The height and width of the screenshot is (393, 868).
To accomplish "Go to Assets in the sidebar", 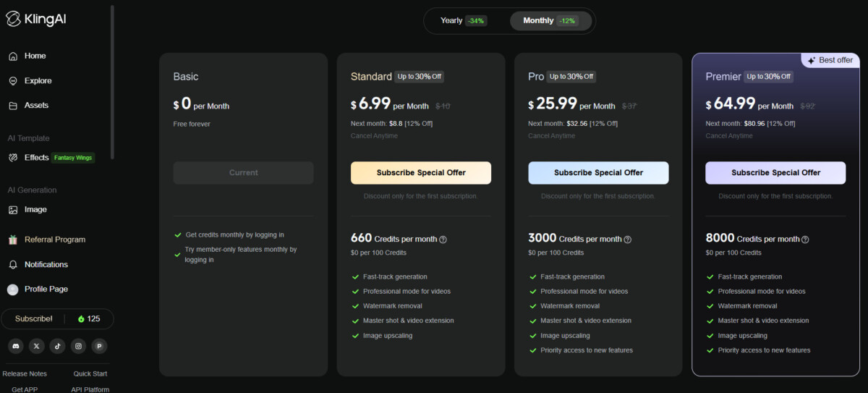I will pyautogui.click(x=36, y=105).
